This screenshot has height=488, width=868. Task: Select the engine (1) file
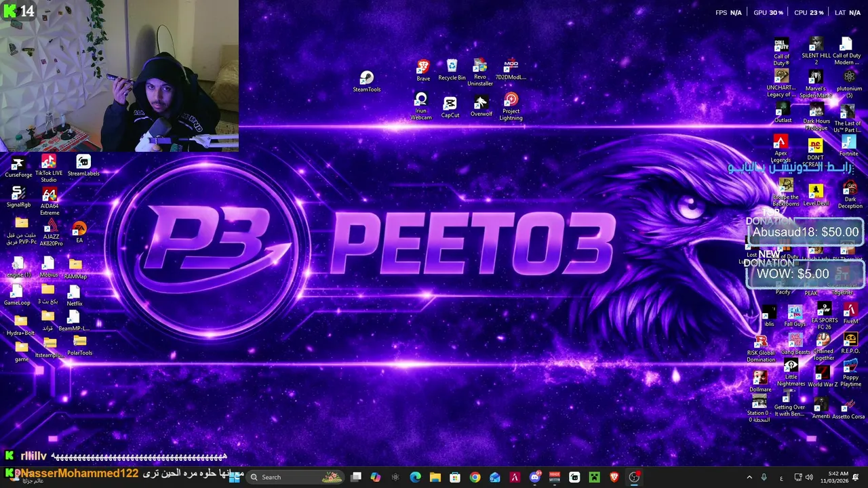point(19,267)
